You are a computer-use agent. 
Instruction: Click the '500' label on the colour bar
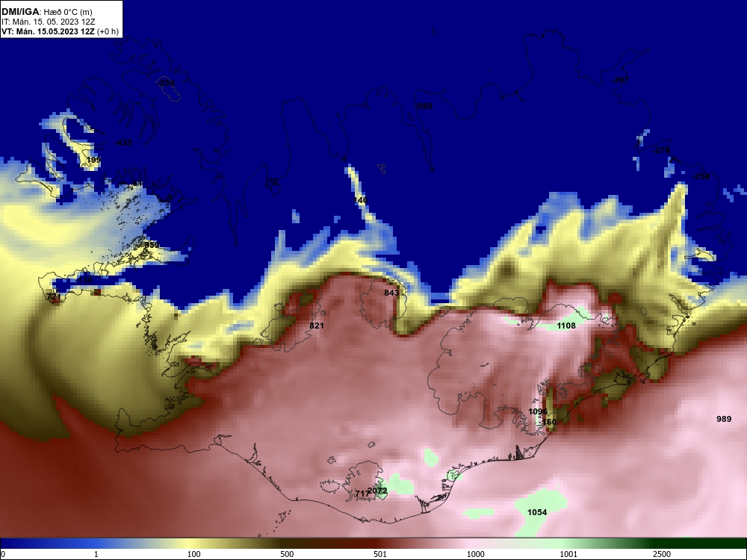pos(288,554)
